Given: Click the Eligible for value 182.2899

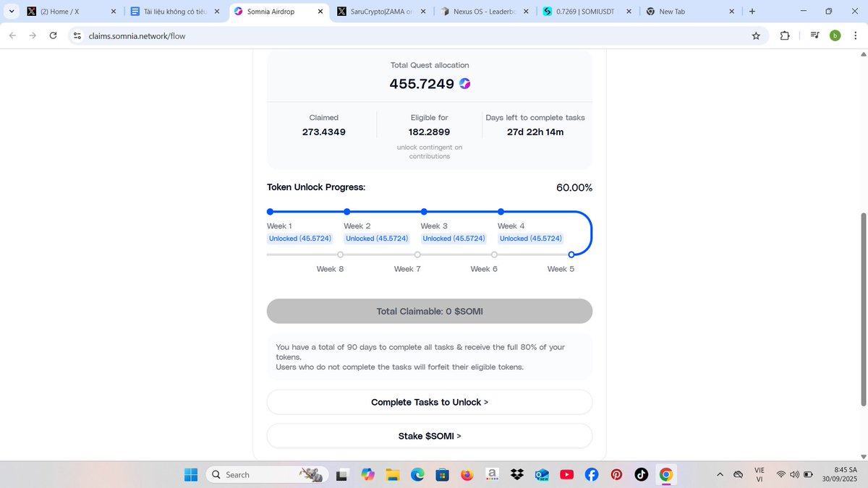Looking at the screenshot, I should pyautogui.click(x=430, y=132).
